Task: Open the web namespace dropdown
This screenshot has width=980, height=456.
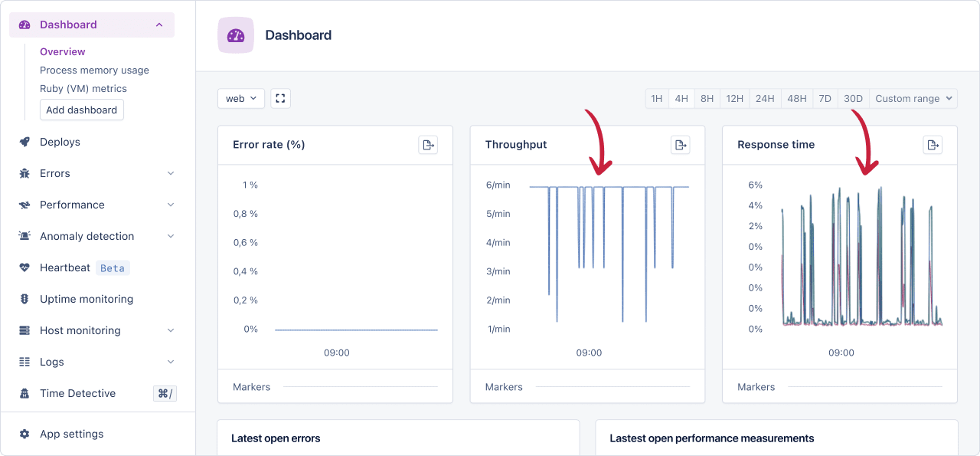Action: tap(240, 98)
